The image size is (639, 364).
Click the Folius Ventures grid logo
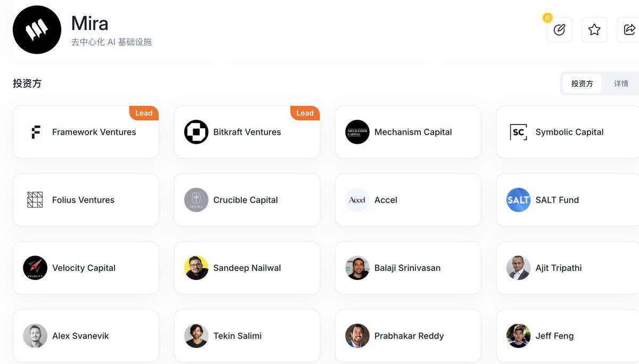pos(35,200)
